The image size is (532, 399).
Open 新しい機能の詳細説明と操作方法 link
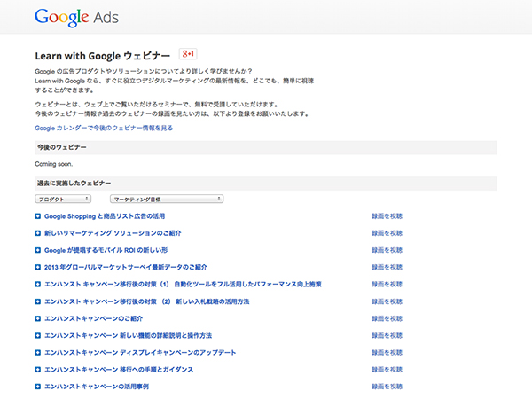128,335
